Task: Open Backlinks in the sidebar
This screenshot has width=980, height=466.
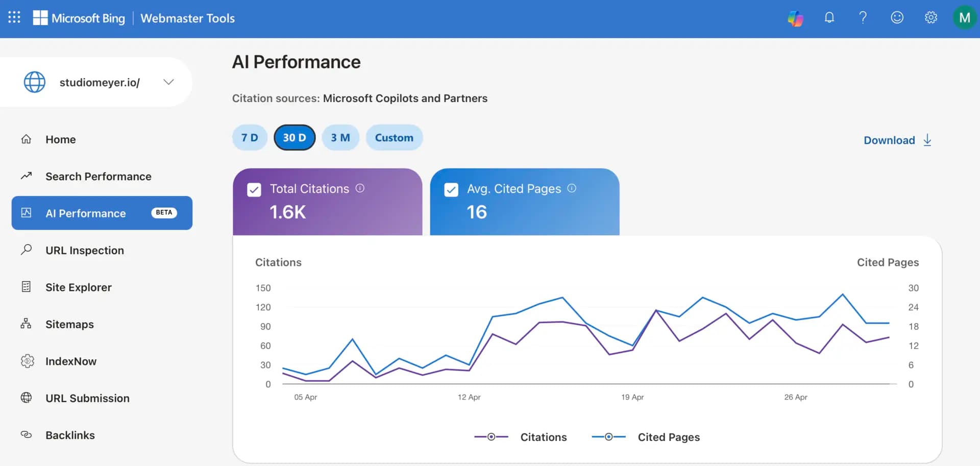Action: click(102, 435)
